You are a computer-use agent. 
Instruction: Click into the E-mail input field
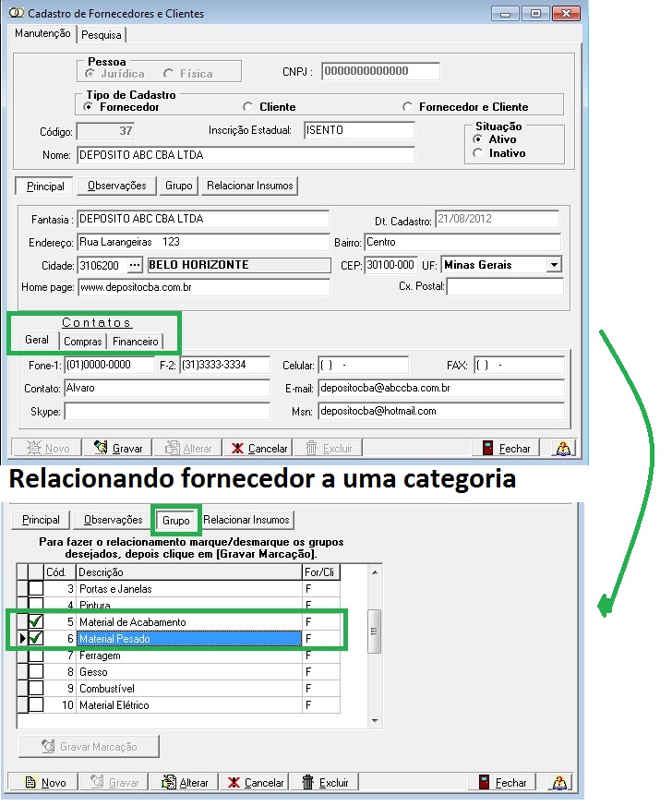click(440, 388)
